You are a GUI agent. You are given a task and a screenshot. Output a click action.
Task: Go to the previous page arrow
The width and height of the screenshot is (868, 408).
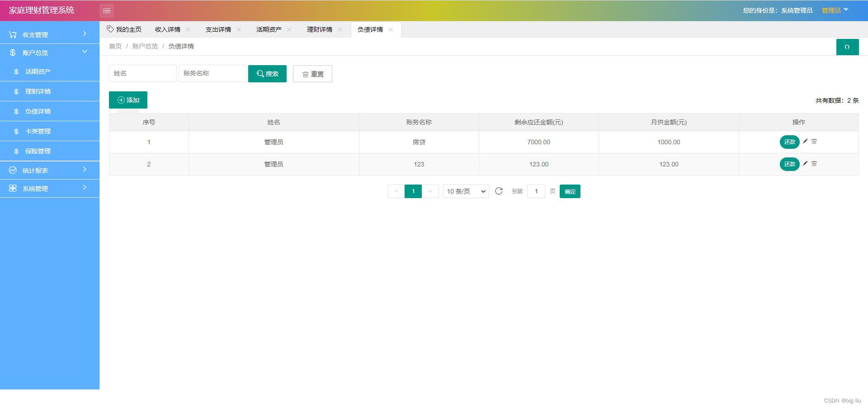tap(396, 191)
